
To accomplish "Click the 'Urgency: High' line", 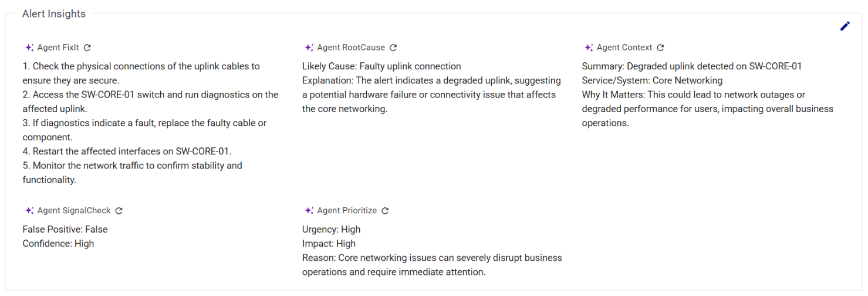I will pyautogui.click(x=331, y=230).
